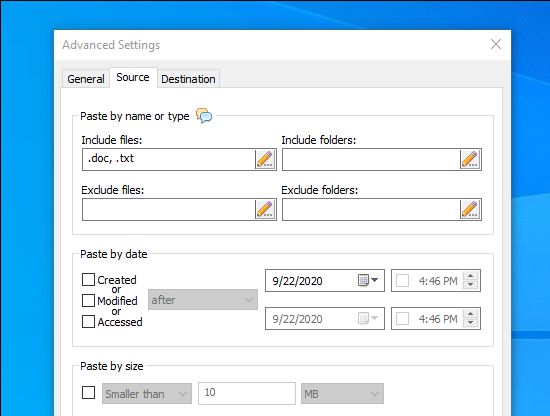Click pencil edit icon for Exclude folders

point(470,209)
